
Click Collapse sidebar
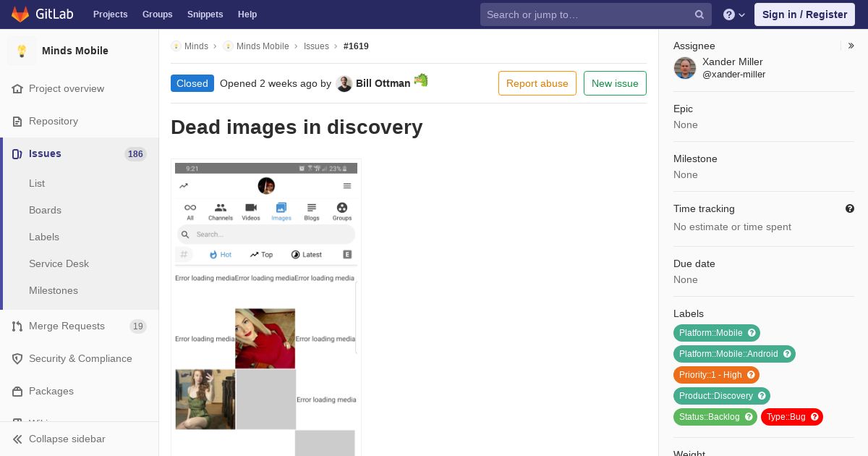(67, 439)
